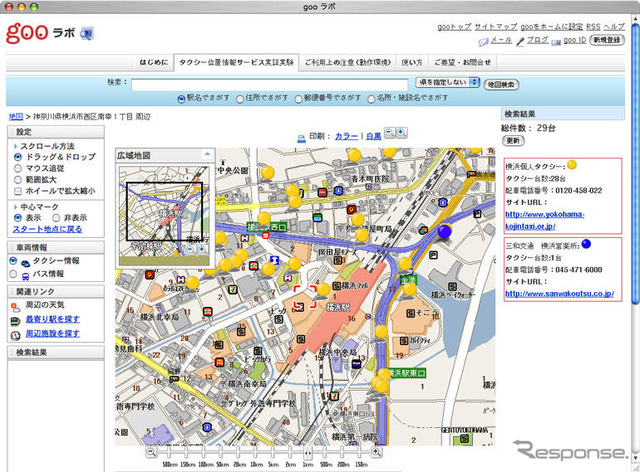Open requests and inquiries tab
Screen dimensions: 640x472
pos(462,62)
